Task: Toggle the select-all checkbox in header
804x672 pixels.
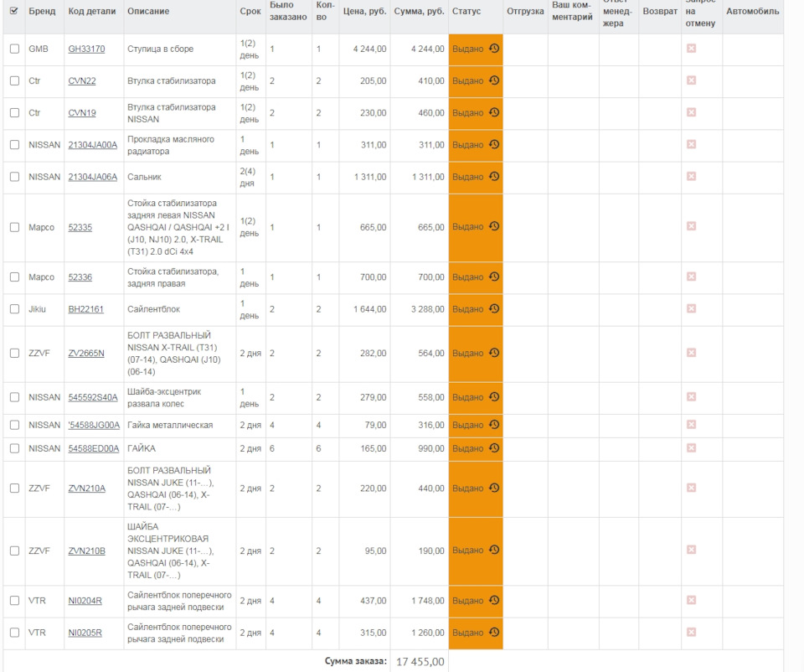Action: [14, 12]
